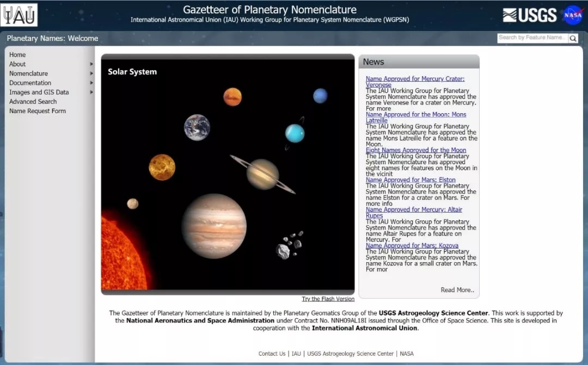
Task: Select the Saturn planet with rings
Action: coord(262,174)
